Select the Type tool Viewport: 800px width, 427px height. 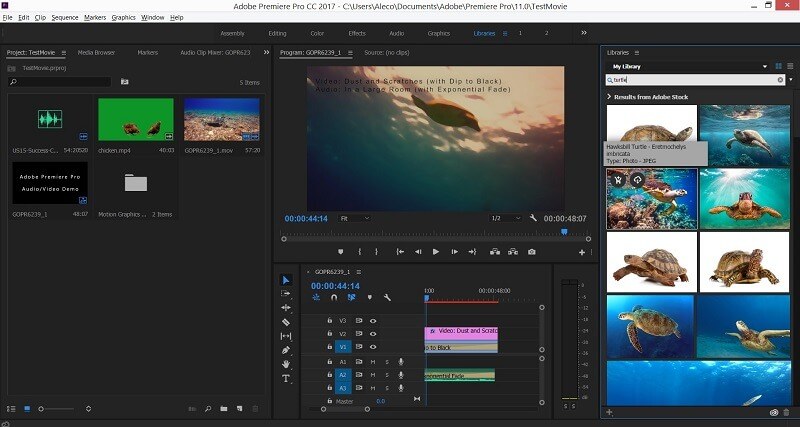[x=286, y=379]
